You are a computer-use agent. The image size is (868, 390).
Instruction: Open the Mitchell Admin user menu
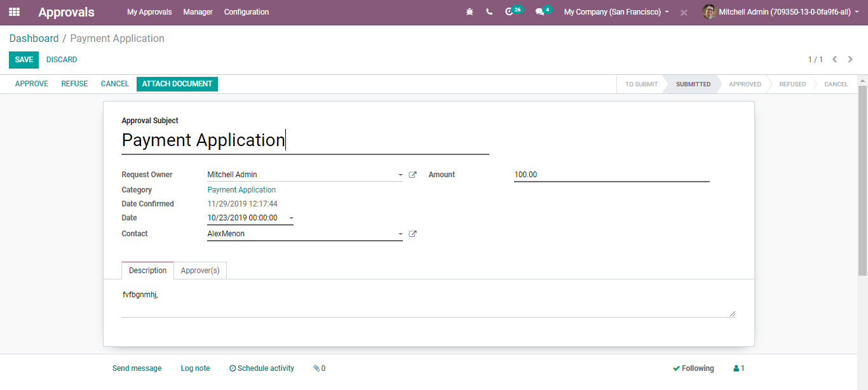780,12
